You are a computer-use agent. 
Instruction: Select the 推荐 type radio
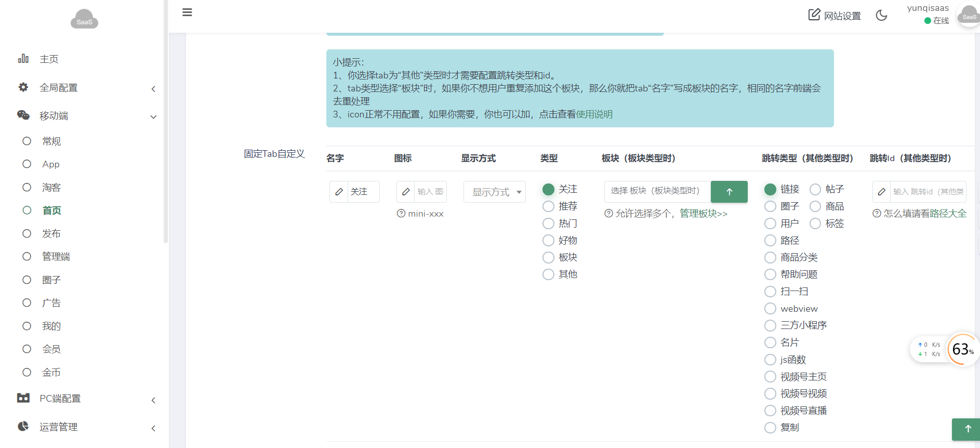(548, 206)
